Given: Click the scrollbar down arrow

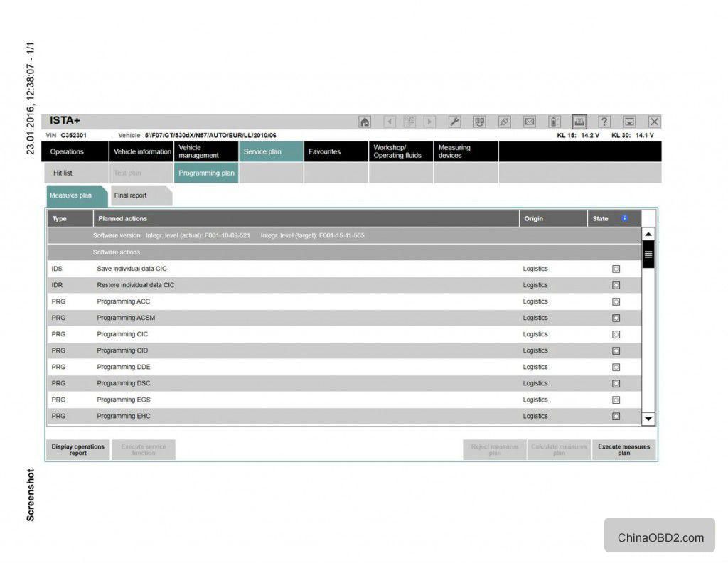Looking at the screenshot, I should (x=648, y=419).
